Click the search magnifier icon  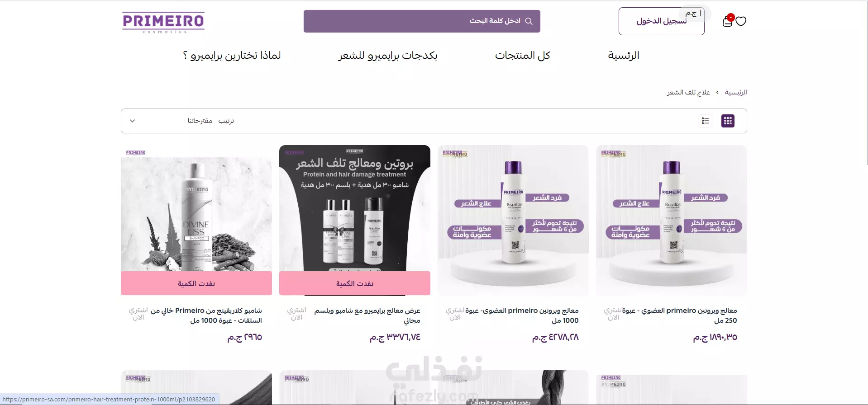click(x=529, y=21)
